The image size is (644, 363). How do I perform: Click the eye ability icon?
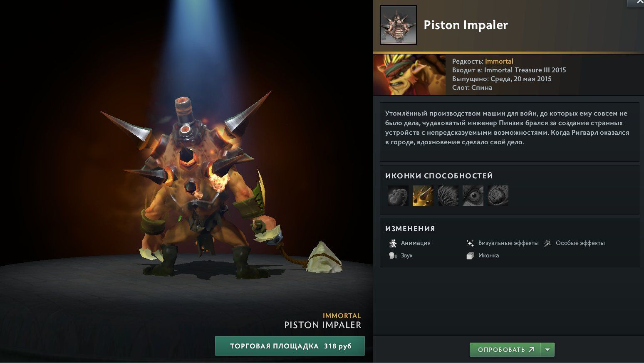tap(473, 196)
